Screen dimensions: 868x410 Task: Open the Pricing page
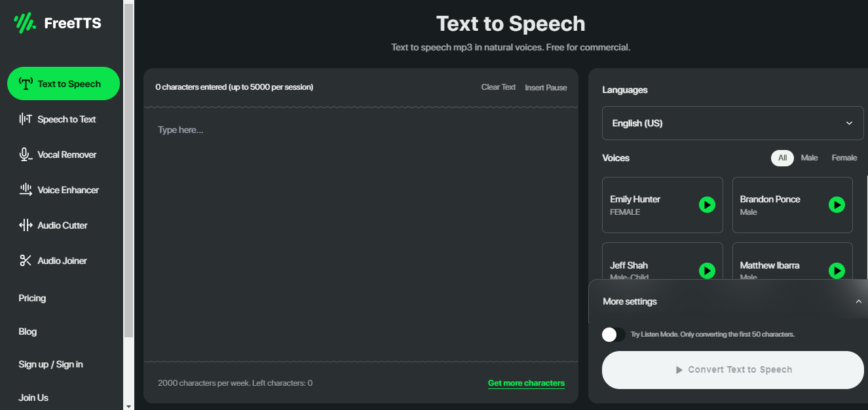tap(31, 298)
